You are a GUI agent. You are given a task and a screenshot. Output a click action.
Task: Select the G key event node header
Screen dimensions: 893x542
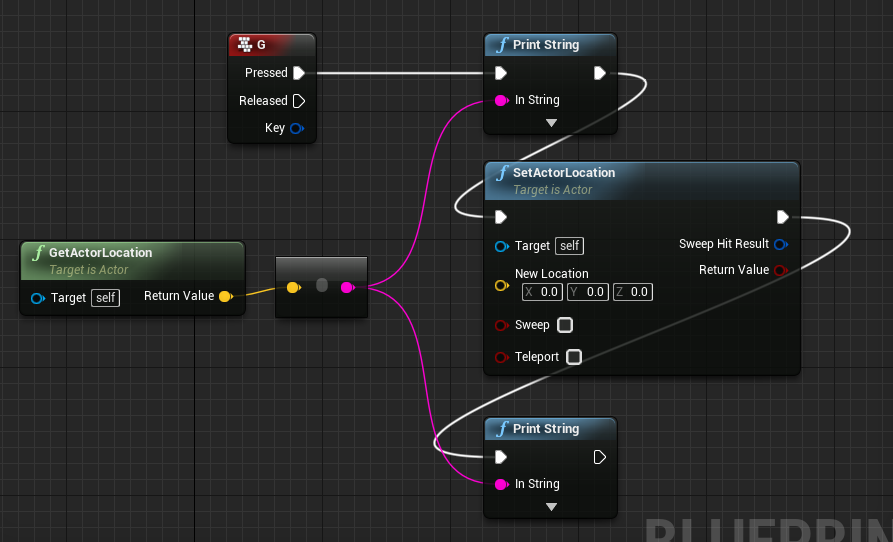(272, 45)
